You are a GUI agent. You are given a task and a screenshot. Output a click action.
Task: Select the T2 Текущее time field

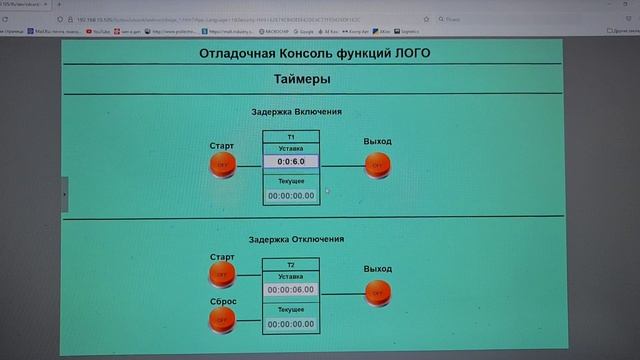coord(291,324)
